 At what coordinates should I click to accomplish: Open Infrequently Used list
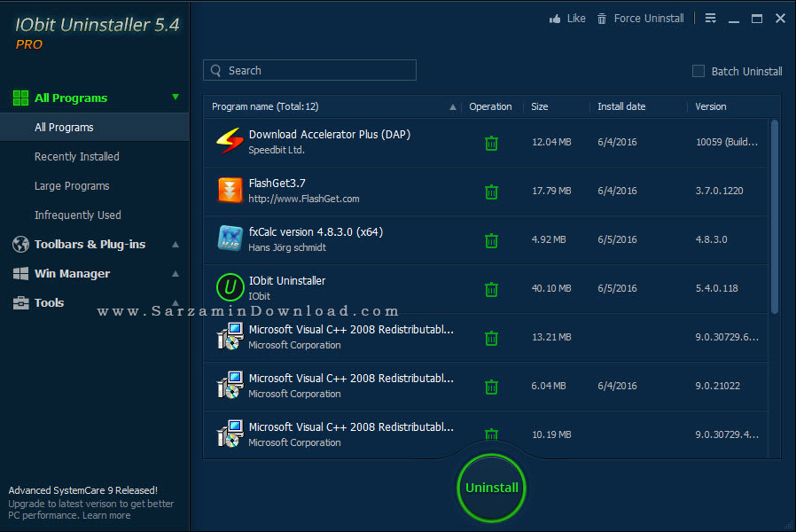tap(78, 215)
